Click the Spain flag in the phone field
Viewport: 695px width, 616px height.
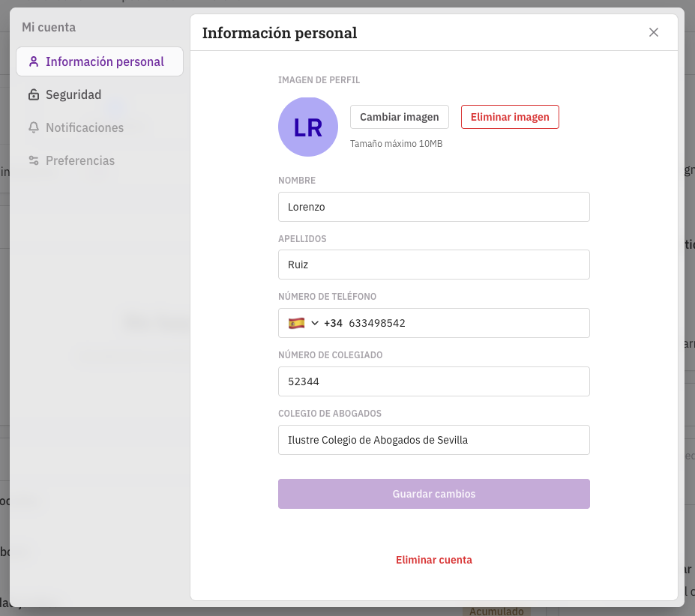[x=296, y=323]
